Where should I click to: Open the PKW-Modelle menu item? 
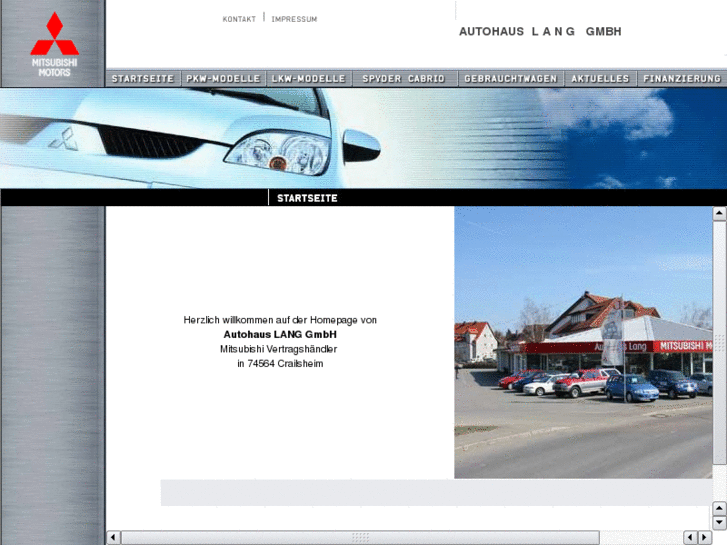click(223, 78)
